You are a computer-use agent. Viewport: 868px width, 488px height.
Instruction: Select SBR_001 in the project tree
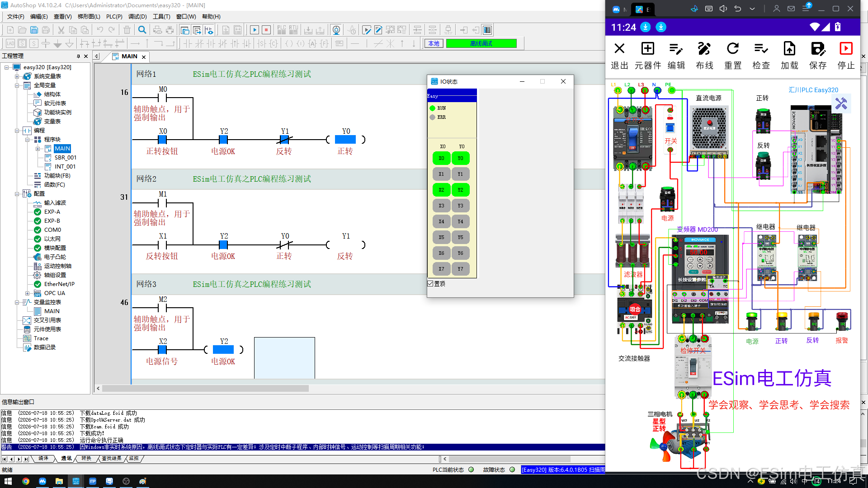(x=66, y=158)
